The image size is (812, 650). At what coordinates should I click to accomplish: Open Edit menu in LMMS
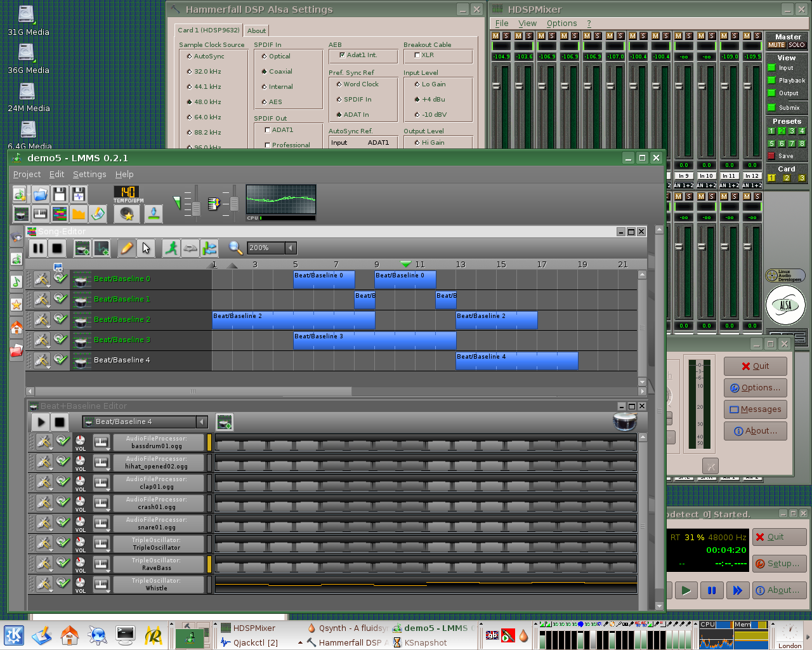56,175
